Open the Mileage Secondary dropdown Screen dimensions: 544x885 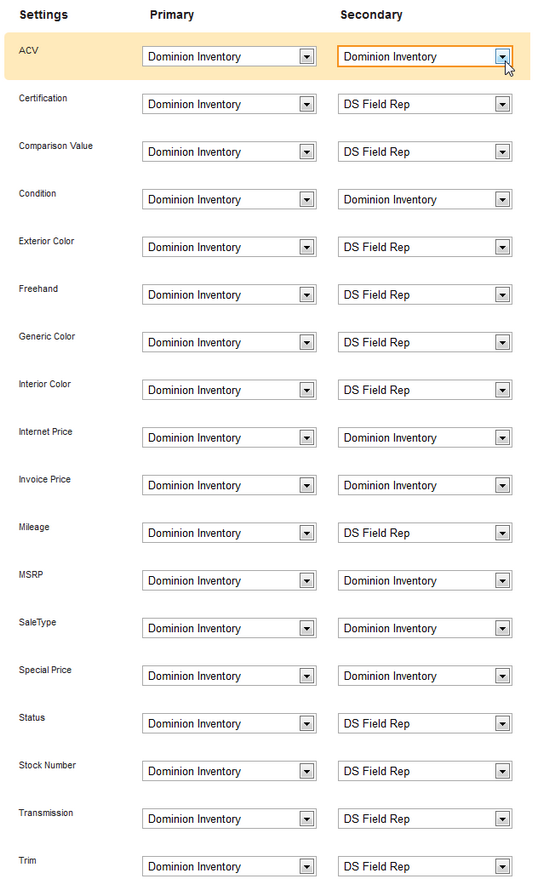pyautogui.click(x=425, y=533)
